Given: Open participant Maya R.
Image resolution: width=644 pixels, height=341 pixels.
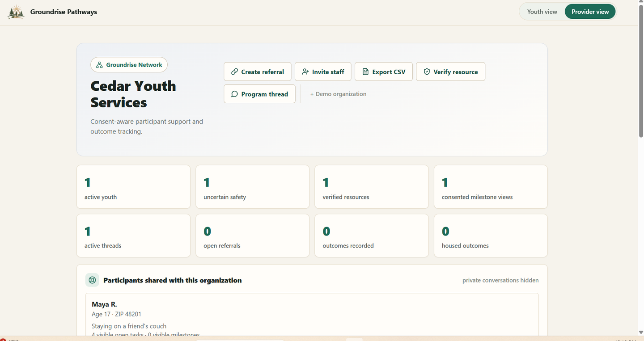Looking at the screenshot, I should coord(104,304).
